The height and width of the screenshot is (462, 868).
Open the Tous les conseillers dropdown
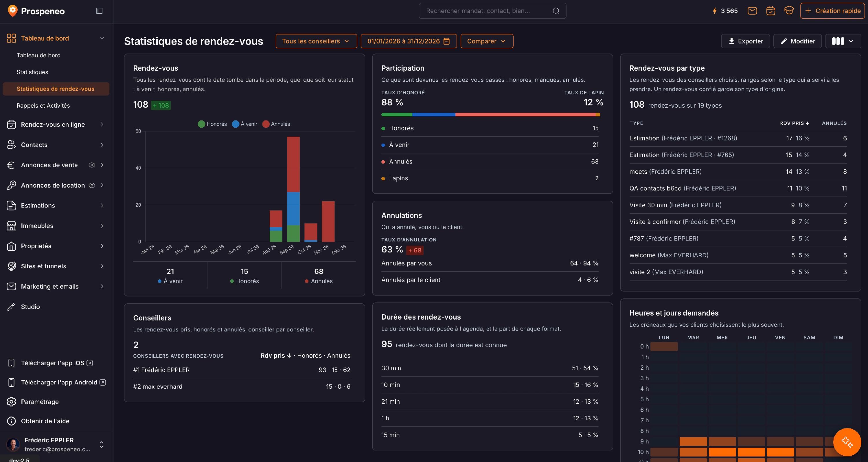[x=316, y=41]
